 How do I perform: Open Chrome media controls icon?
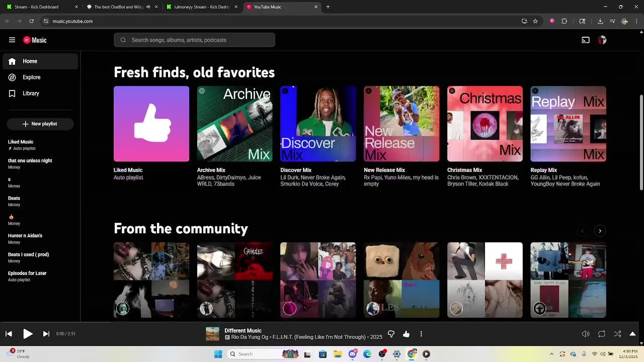tap(612, 21)
